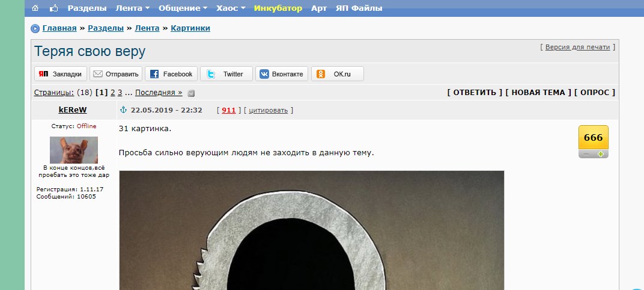644x290 pixels.
Task: Open page jump dropdown next to Последняя
Action: [191, 93]
